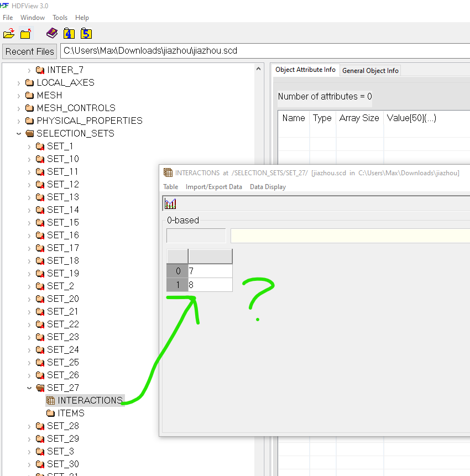Switch to General Object Info tab

click(x=370, y=70)
